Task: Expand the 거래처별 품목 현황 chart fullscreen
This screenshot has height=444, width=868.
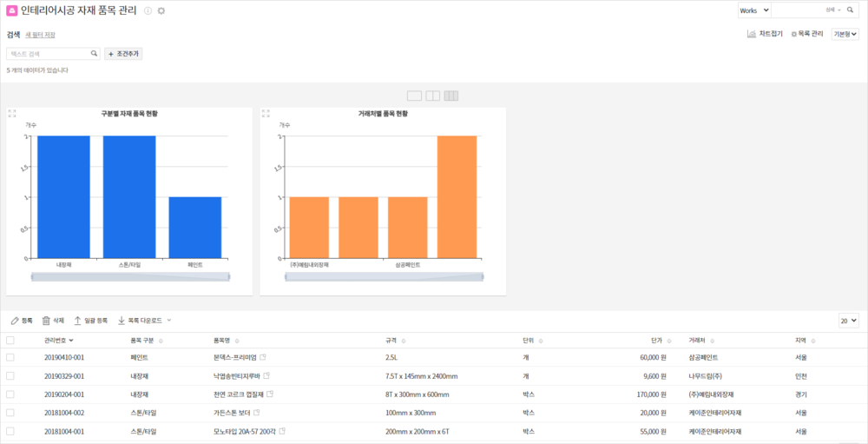Action: point(266,114)
